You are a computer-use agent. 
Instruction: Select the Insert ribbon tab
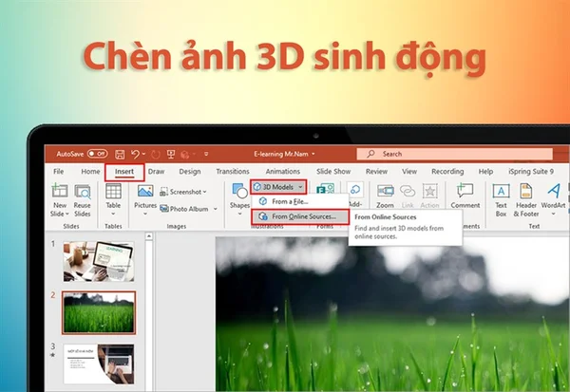point(124,172)
